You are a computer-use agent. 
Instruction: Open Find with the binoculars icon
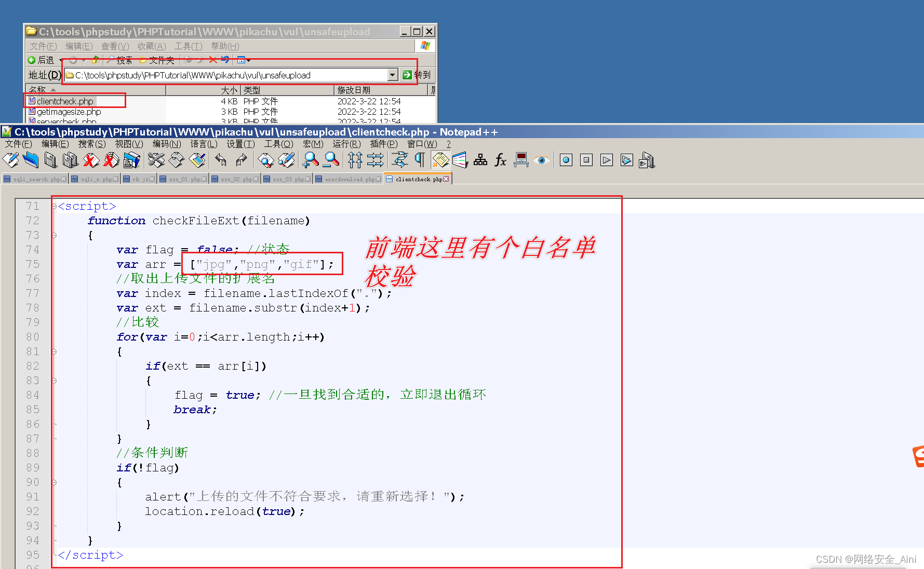[265, 160]
